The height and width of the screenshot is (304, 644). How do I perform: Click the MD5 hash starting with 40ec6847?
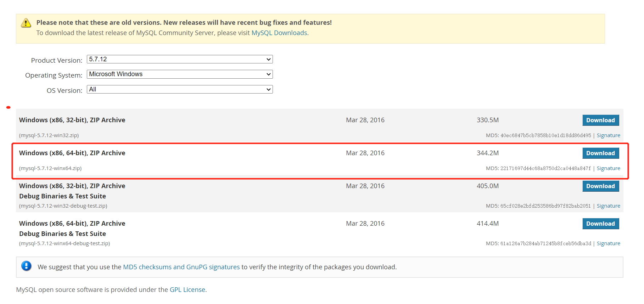coord(546,135)
